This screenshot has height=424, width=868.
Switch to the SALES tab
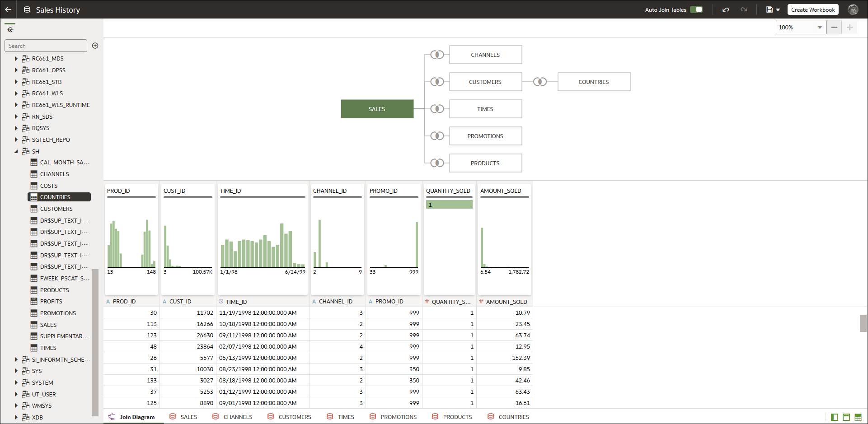point(189,416)
